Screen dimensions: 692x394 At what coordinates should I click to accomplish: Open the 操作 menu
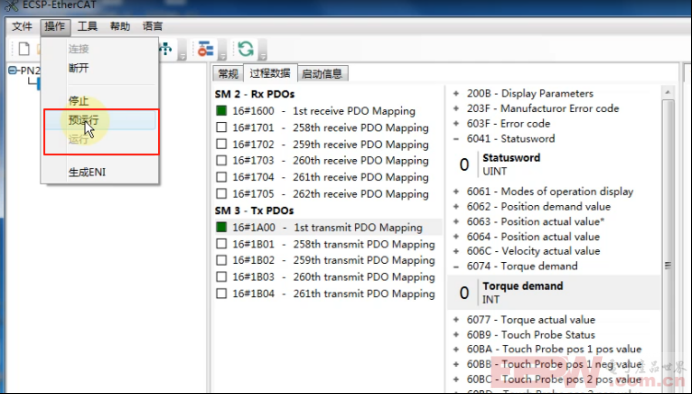(55, 26)
